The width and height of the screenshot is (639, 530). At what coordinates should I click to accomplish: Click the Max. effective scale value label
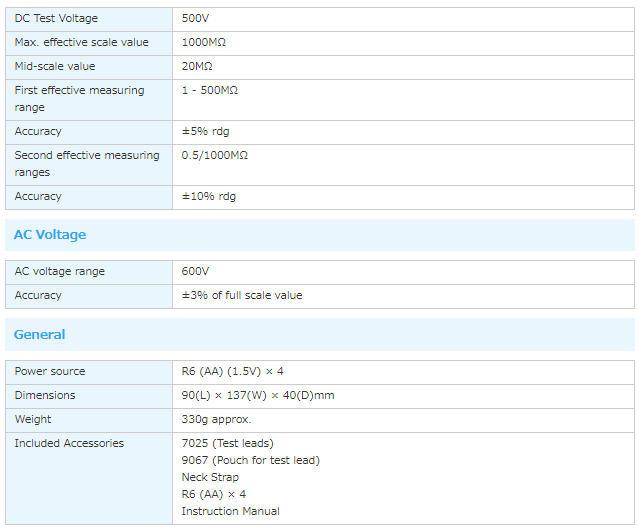click(x=81, y=42)
